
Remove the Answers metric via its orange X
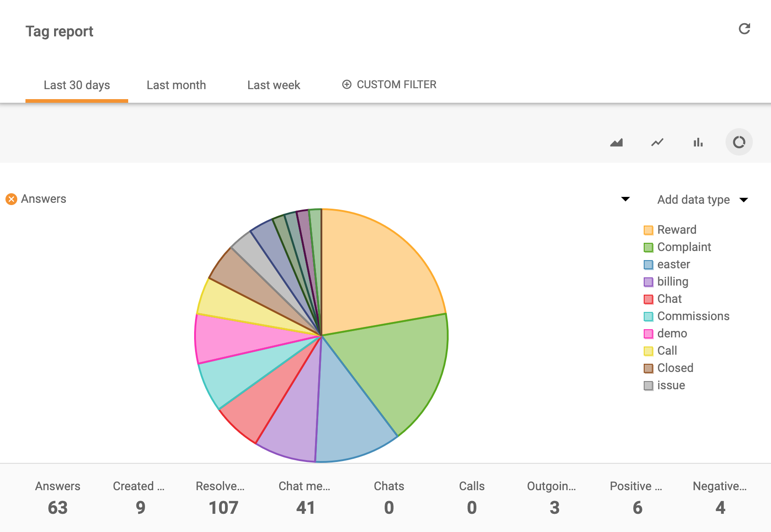pyautogui.click(x=11, y=199)
